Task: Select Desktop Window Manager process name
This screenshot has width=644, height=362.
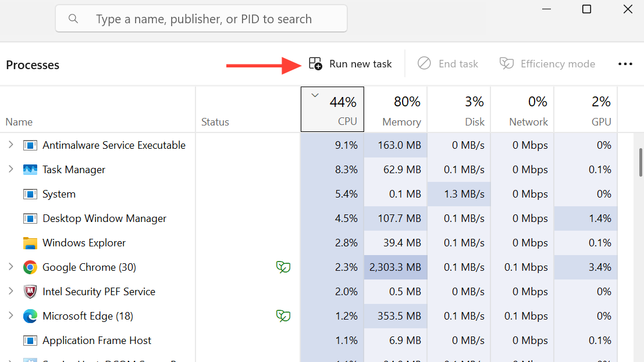Action: [104, 218]
